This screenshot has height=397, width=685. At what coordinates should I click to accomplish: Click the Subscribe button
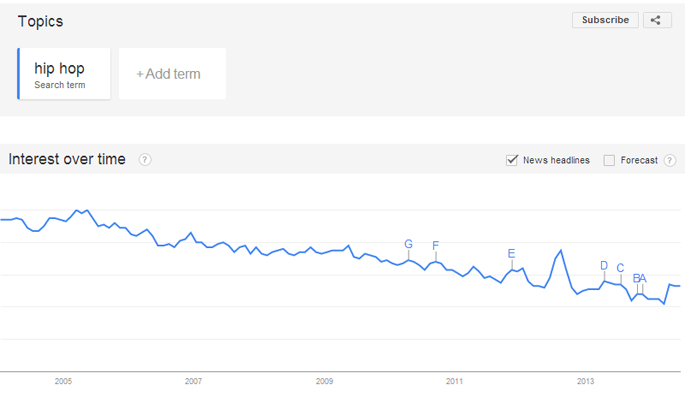tap(605, 20)
